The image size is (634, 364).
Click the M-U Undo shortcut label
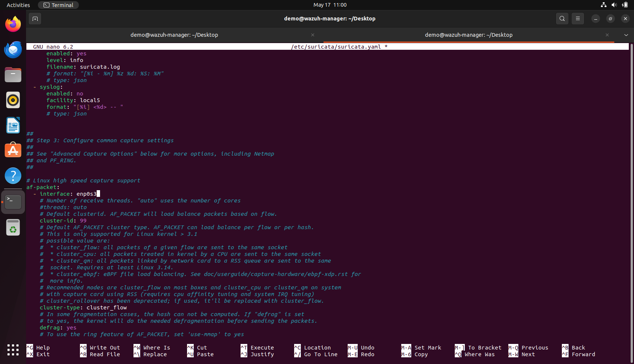361,348
